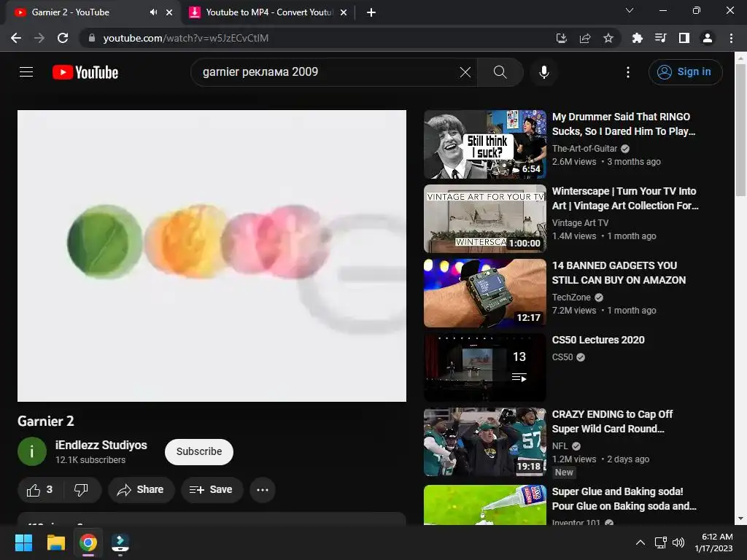
Task: Open The-Art-of-Guitar channel link
Action: point(584,149)
